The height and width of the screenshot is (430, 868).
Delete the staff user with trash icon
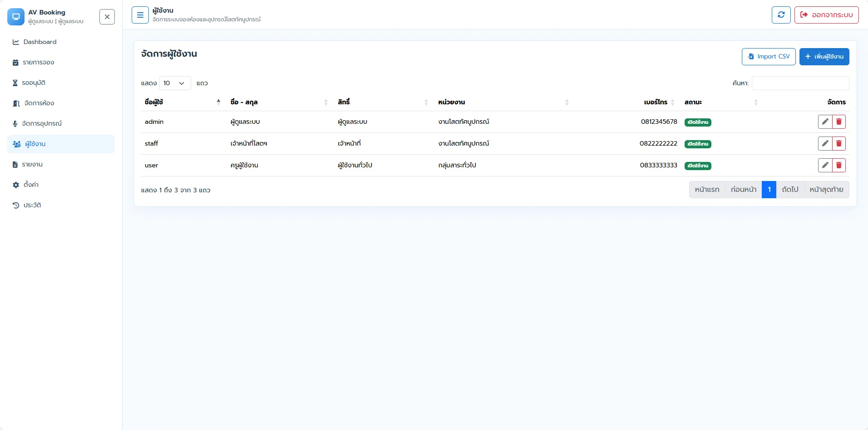(839, 143)
